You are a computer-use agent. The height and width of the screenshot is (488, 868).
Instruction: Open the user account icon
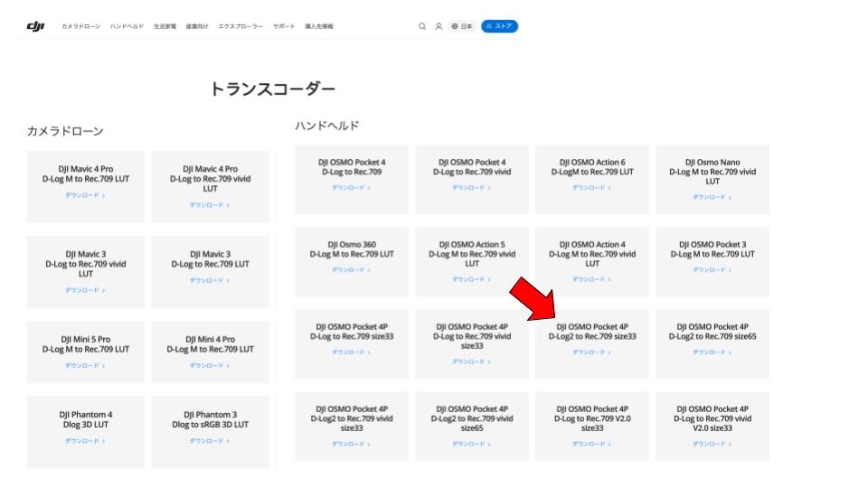(x=439, y=26)
